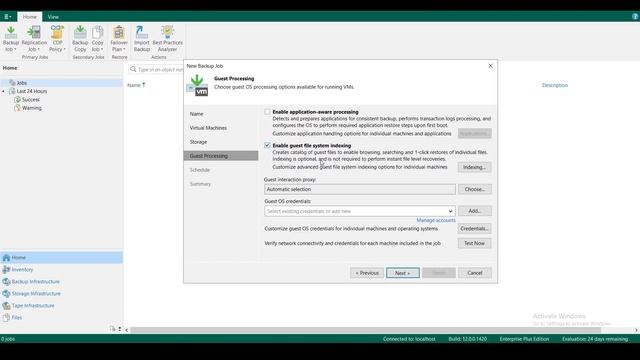This screenshot has width=640, height=360.
Task: Sort by the Name column header
Action: pyautogui.click(x=136, y=85)
